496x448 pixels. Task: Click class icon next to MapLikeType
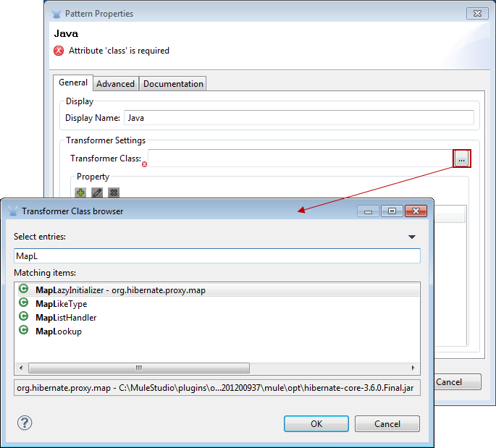click(x=24, y=303)
